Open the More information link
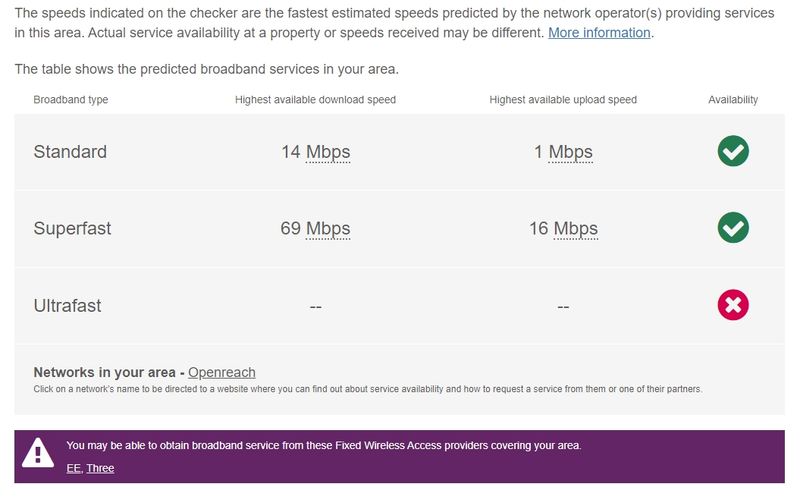 pyautogui.click(x=599, y=33)
